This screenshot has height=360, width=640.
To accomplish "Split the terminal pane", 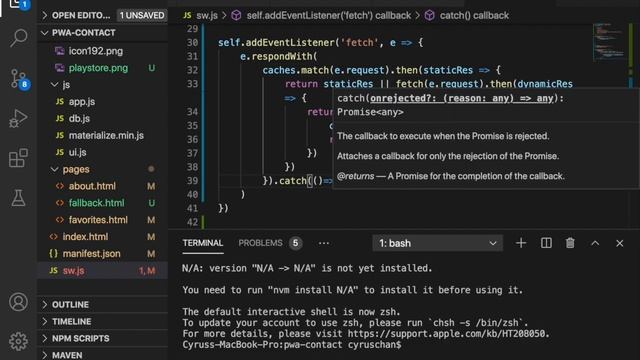I will (x=546, y=243).
